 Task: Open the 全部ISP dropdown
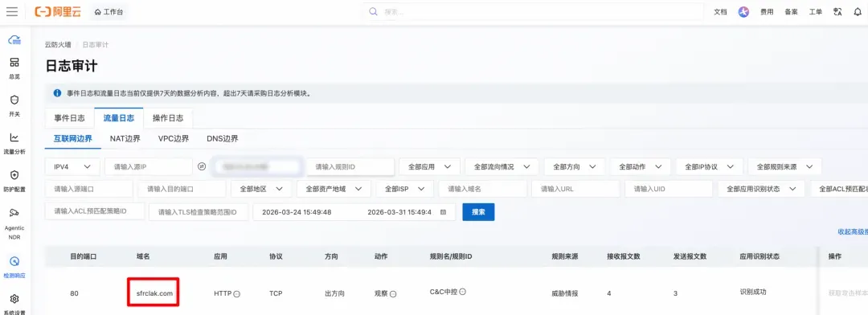[404, 189]
